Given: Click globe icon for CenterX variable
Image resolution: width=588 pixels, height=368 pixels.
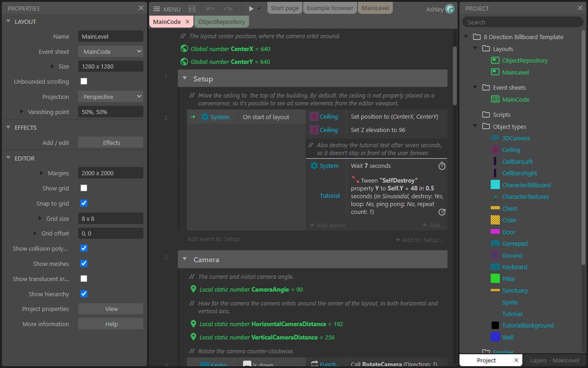Looking at the screenshot, I should click(184, 49).
